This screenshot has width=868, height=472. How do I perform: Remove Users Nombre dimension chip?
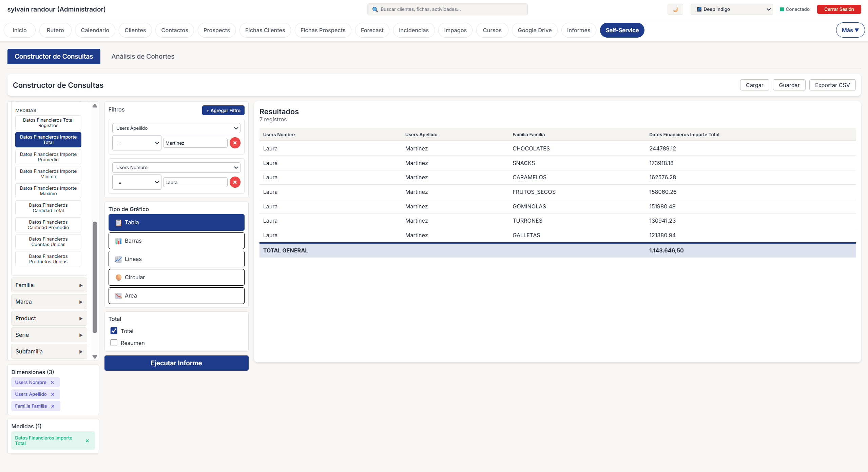(x=53, y=382)
